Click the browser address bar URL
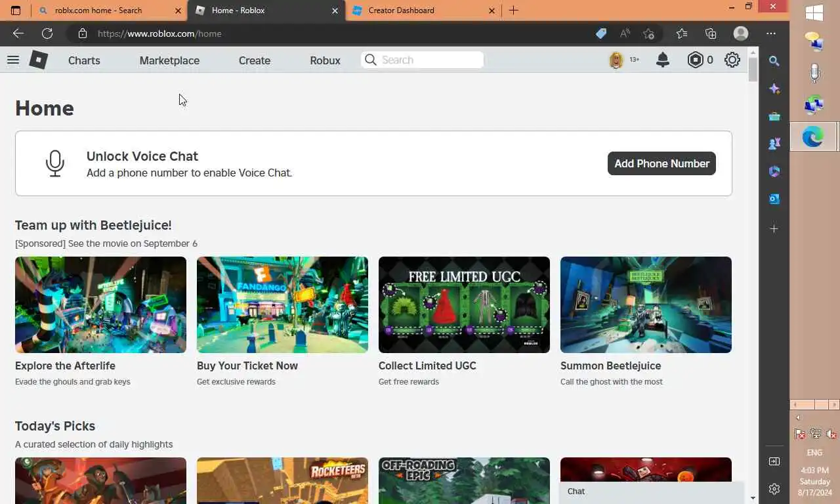 tap(159, 33)
